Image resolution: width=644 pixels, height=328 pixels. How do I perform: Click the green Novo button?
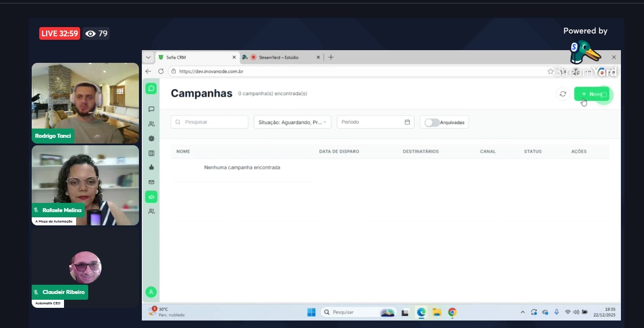point(592,94)
